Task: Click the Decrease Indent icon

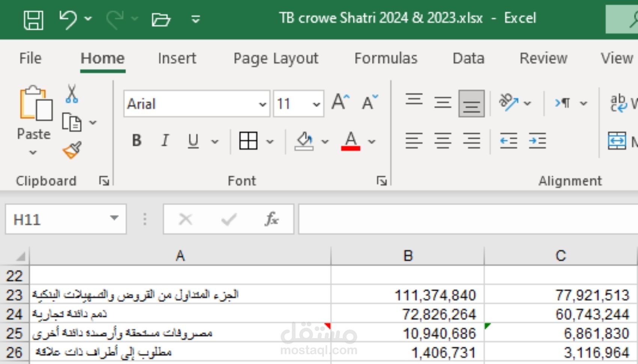Action: point(509,141)
